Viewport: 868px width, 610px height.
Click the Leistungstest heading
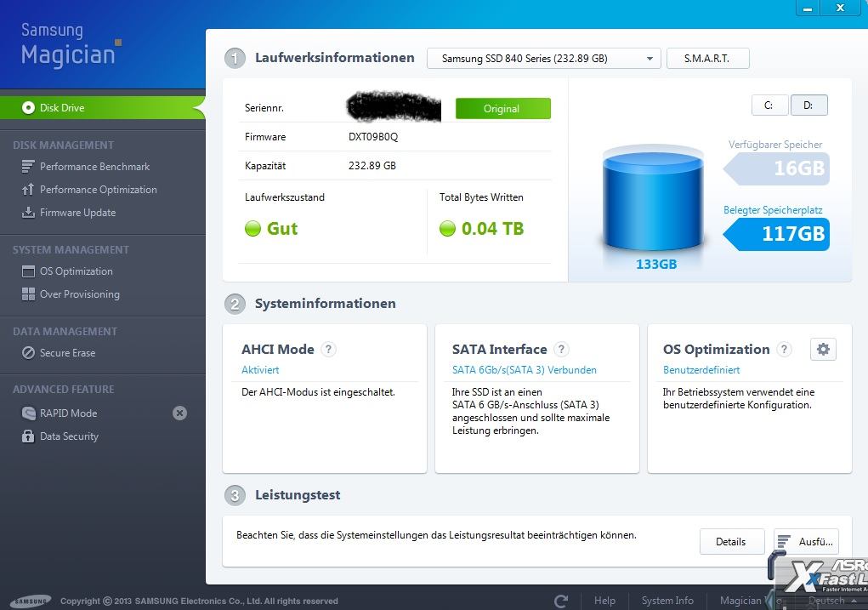point(298,495)
